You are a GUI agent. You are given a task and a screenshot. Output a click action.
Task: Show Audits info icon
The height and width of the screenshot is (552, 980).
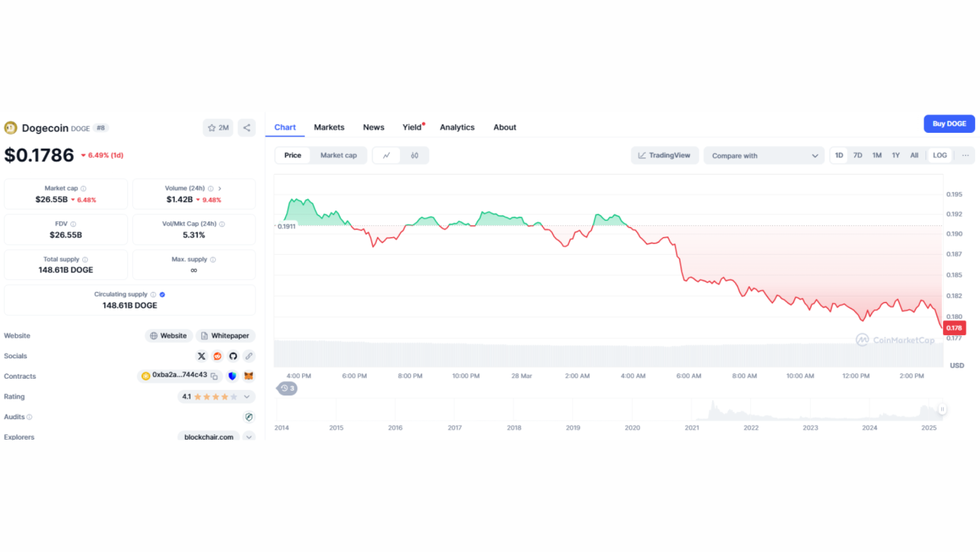coord(30,417)
